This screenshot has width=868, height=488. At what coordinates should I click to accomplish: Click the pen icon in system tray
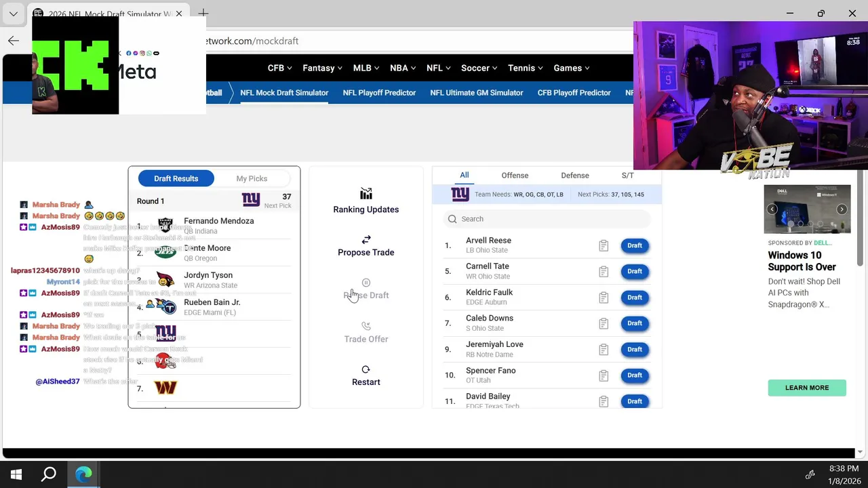point(810,474)
